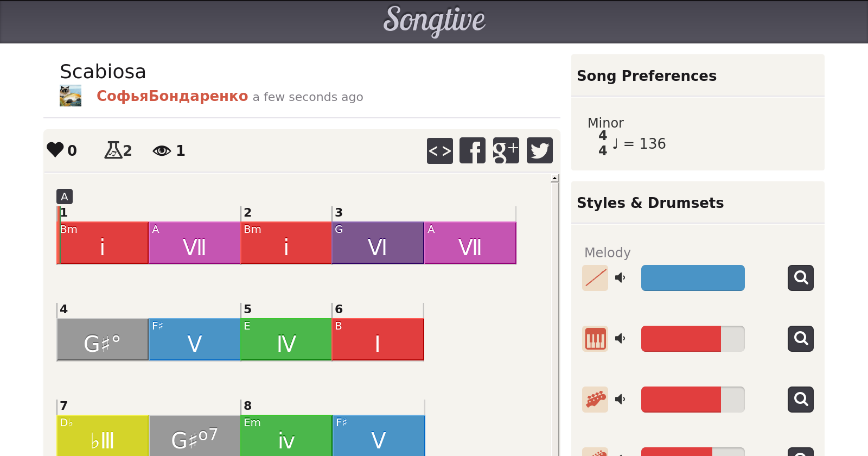Viewport: 868px width, 456px height.
Task: Share the song on Google Plus
Action: 506,150
